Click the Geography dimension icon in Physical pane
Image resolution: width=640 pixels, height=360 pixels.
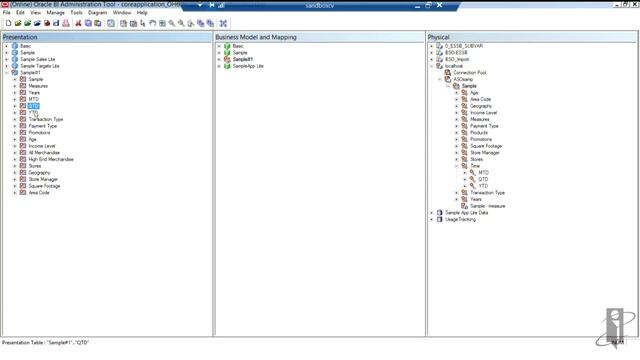click(x=464, y=106)
